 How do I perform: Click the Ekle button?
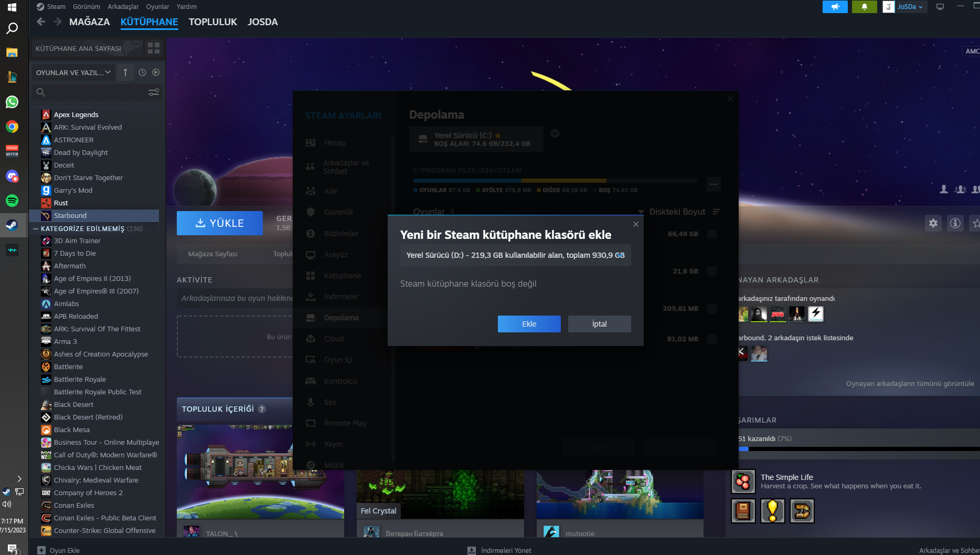coord(529,324)
